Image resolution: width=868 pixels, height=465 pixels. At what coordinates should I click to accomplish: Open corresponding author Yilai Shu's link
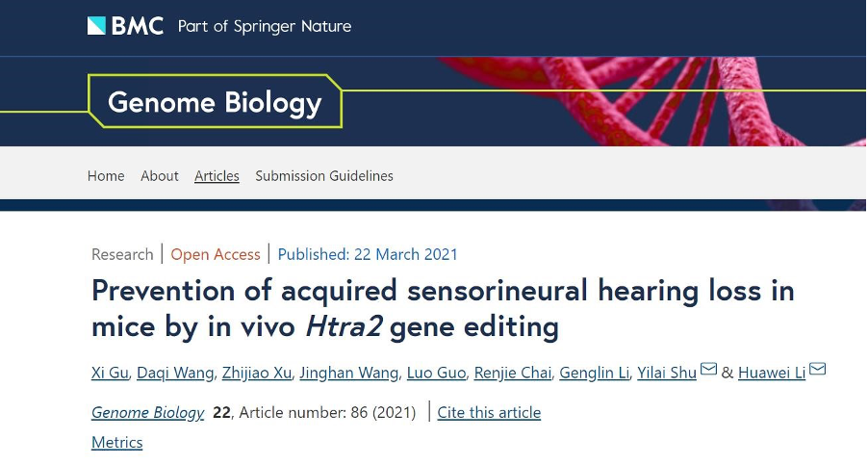click(x=667, y=373)
